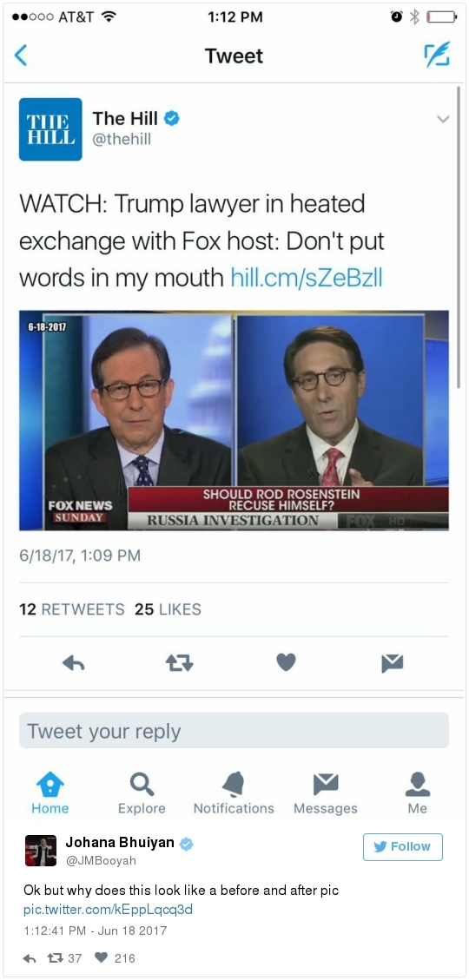Follow Johana Bhuiyan
Screen dimensions: 469x980
tap(403, 847)
